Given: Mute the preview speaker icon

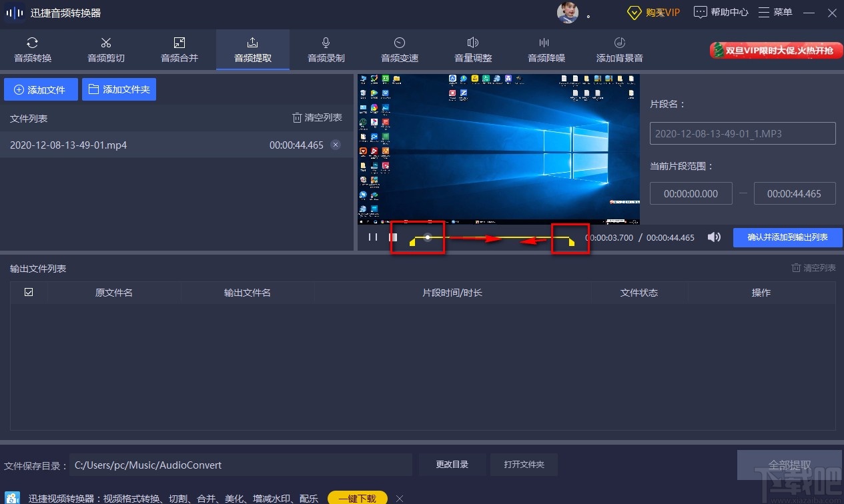Looking at the screenshot, I should (714, 237).
